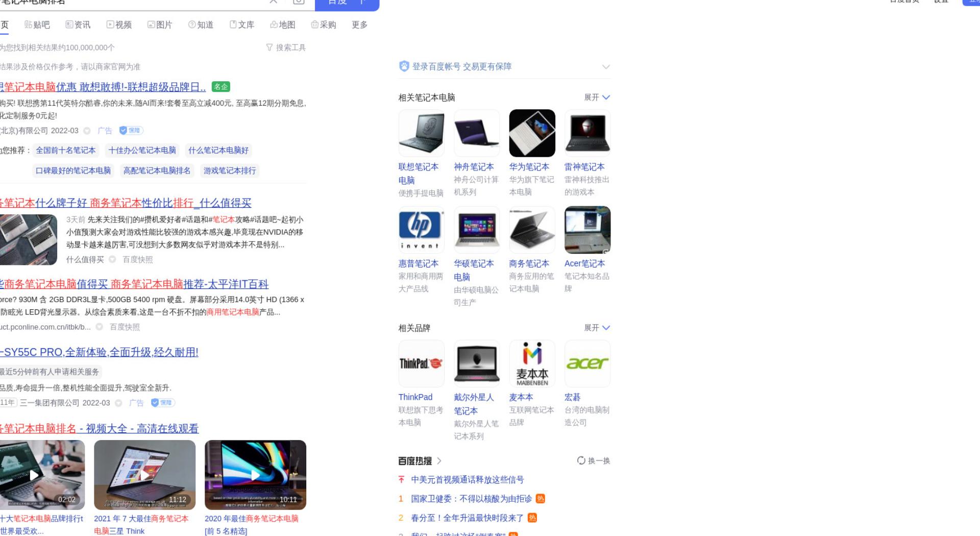980x536 pixels.
Task: Open the 知道 tab
Action: [201, 25]
